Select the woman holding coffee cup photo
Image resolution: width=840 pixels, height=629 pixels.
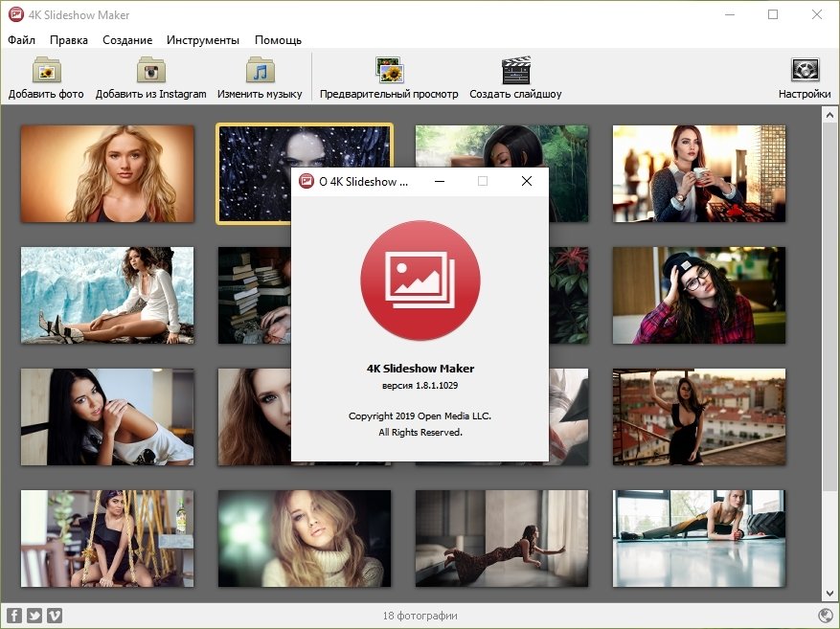[x=699, y=173]
